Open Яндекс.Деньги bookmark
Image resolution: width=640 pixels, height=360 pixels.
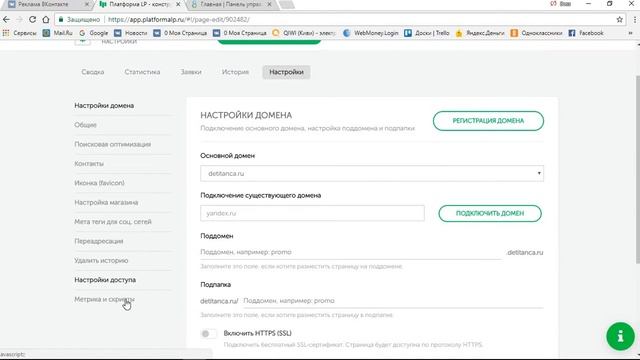(480, 33)
